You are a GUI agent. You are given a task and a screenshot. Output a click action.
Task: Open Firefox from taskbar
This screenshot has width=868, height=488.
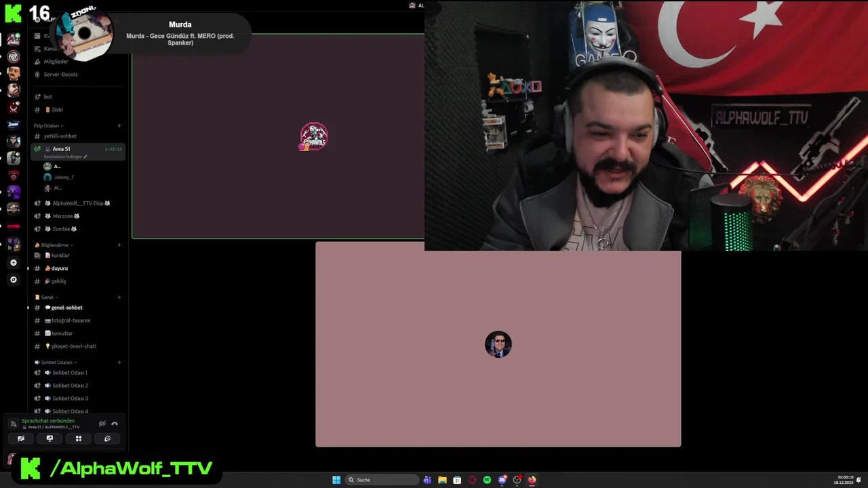(x=532, y=480)
